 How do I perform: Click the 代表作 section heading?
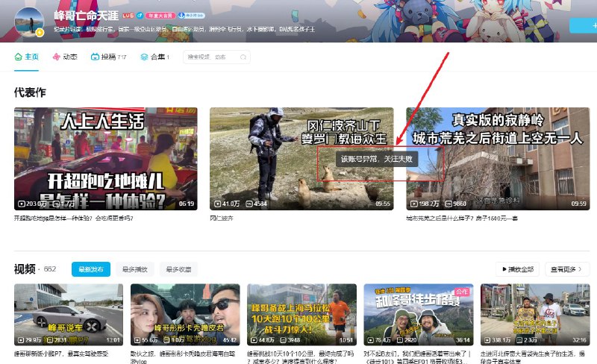coord(30,92)
